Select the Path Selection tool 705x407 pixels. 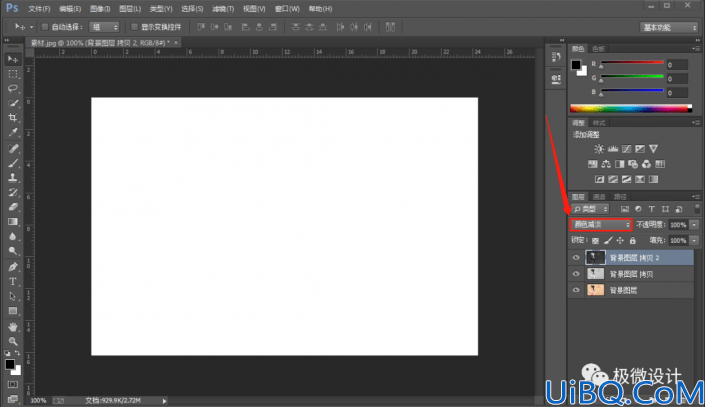(13, 296)
